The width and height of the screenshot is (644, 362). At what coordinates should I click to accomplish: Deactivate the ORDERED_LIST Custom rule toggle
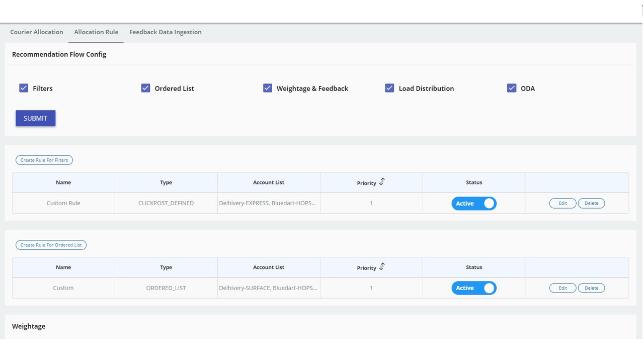(473, 288)
